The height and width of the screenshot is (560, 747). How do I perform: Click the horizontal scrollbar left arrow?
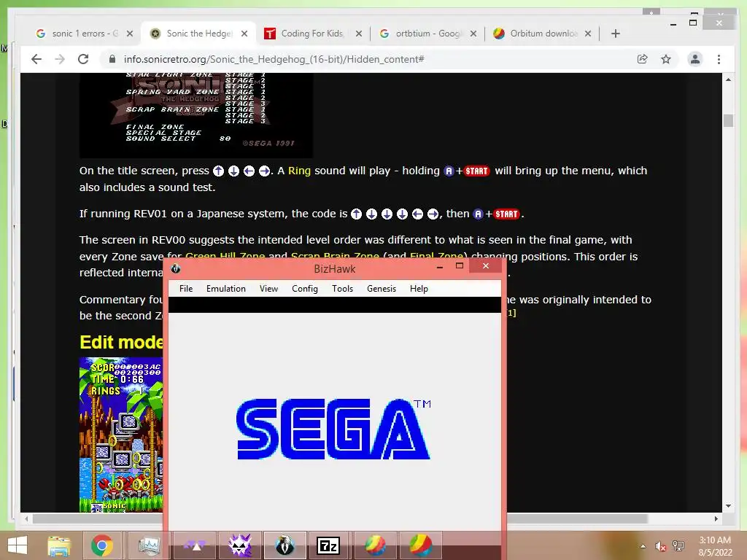pyautogui.click(x=26, y=518)
